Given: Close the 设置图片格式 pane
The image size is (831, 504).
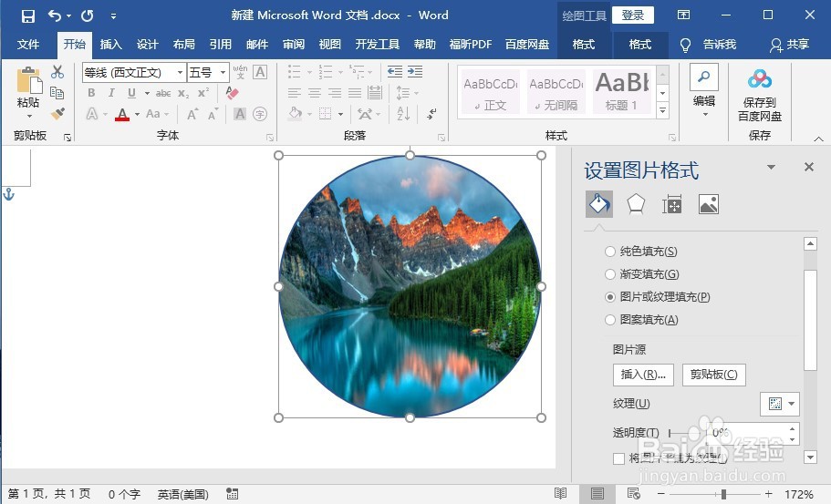Looking at the screenshot, I should point(809,168).
